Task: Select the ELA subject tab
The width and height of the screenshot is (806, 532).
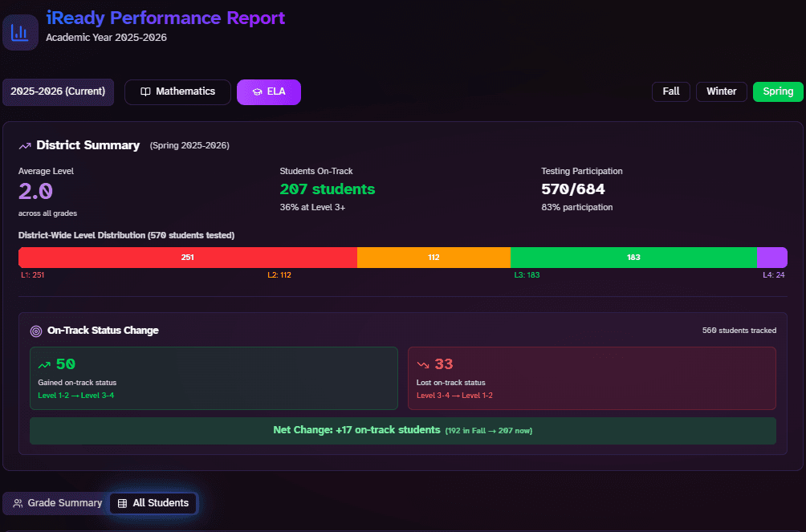Action: [269, 92]
